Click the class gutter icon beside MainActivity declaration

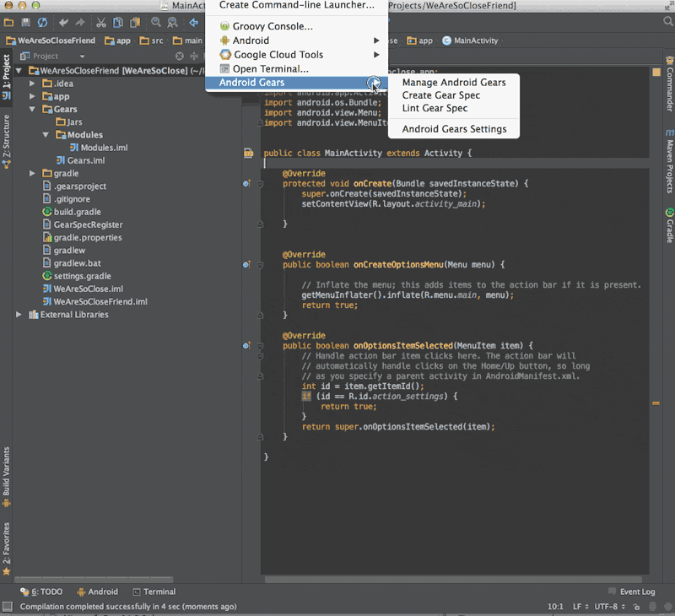(248, 153)
